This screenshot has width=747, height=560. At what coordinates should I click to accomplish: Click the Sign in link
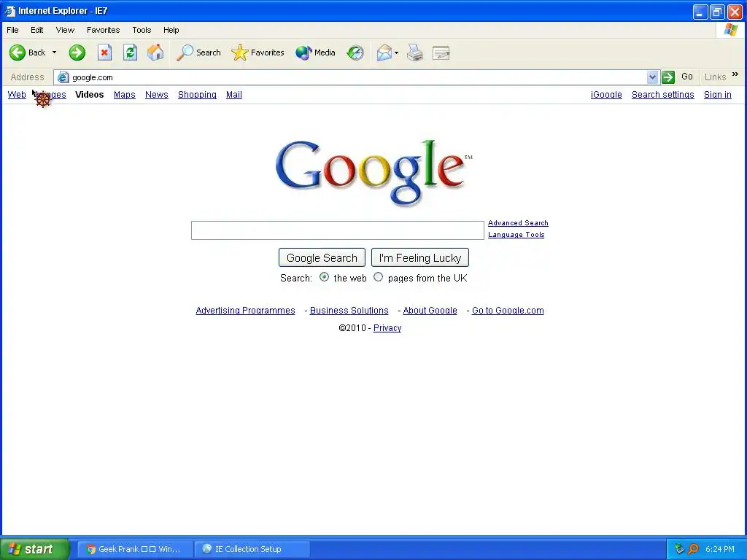coord(718,95)
